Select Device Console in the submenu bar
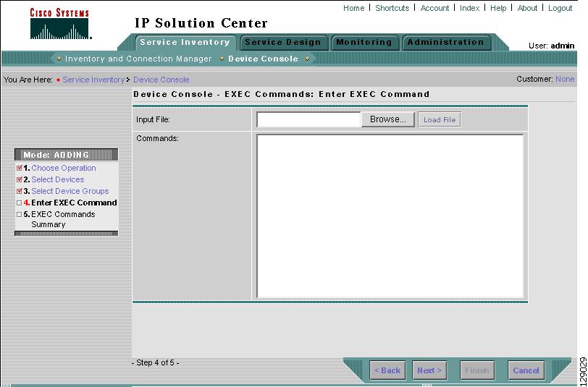The image size is (588, 387). click(x=264, y=59)
